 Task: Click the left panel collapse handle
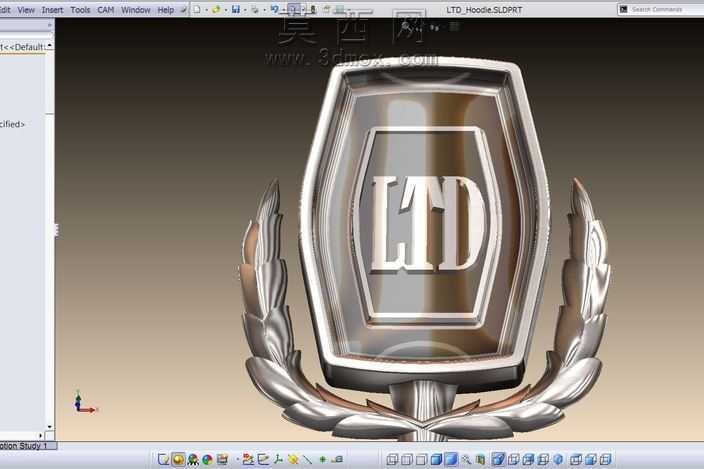(x=57, y=230)
